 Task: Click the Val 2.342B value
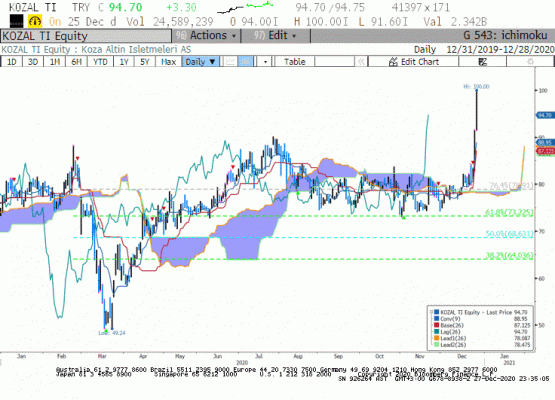456,22
